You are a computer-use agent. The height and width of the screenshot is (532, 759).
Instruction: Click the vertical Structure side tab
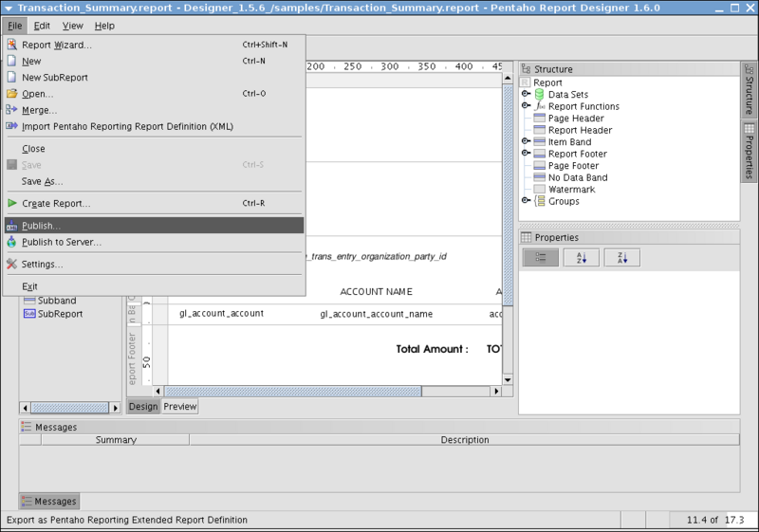[x=749, y=89]
